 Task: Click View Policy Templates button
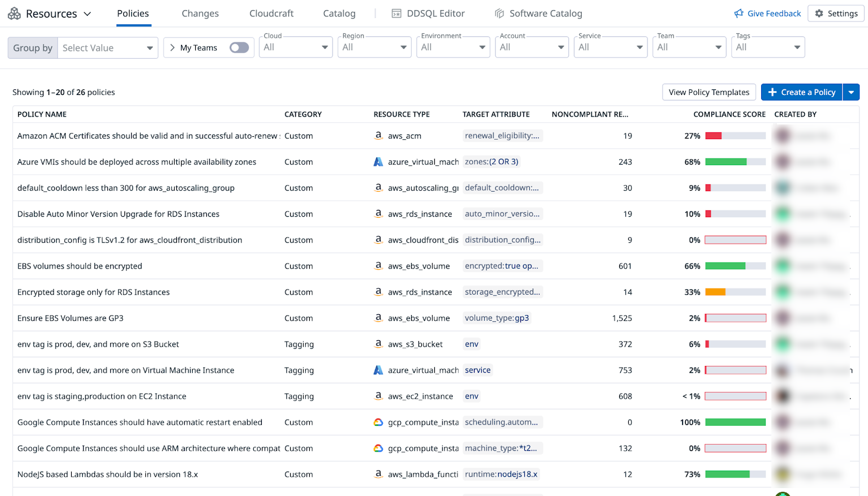tap(709, 92)
